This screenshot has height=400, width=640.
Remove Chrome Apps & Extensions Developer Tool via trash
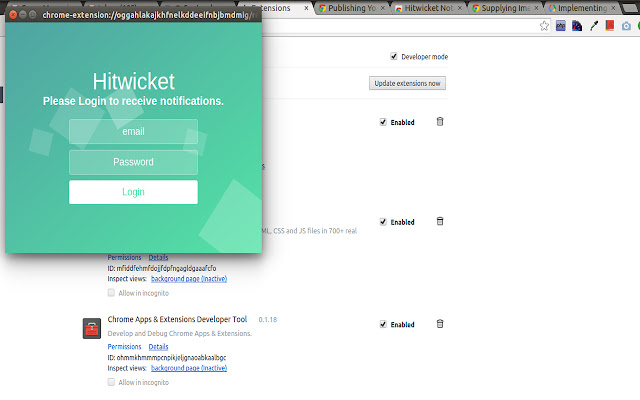click(440, 324)
